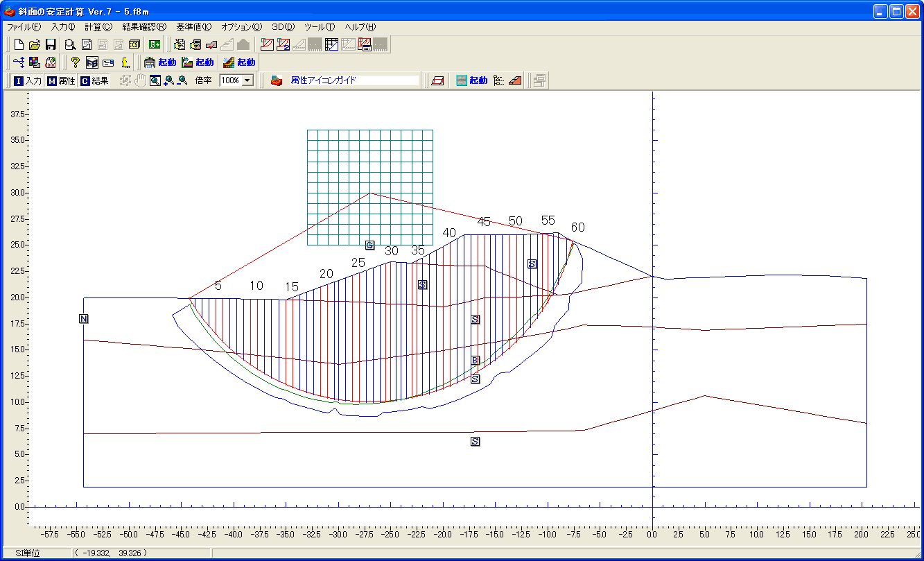Open the 倍率 100% zoom dropdown
The height and width of the screenshot is (561, 924).
(247, 80)
